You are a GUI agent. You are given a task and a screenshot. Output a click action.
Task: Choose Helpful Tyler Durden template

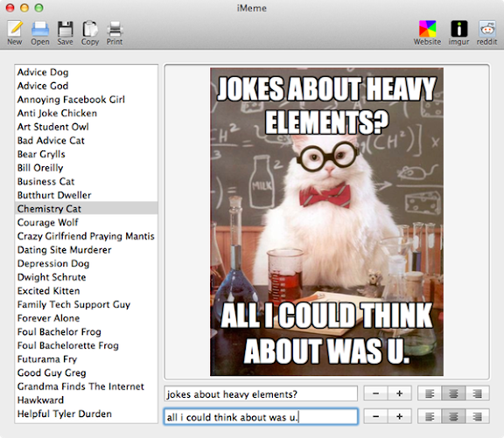coord(86,414)
